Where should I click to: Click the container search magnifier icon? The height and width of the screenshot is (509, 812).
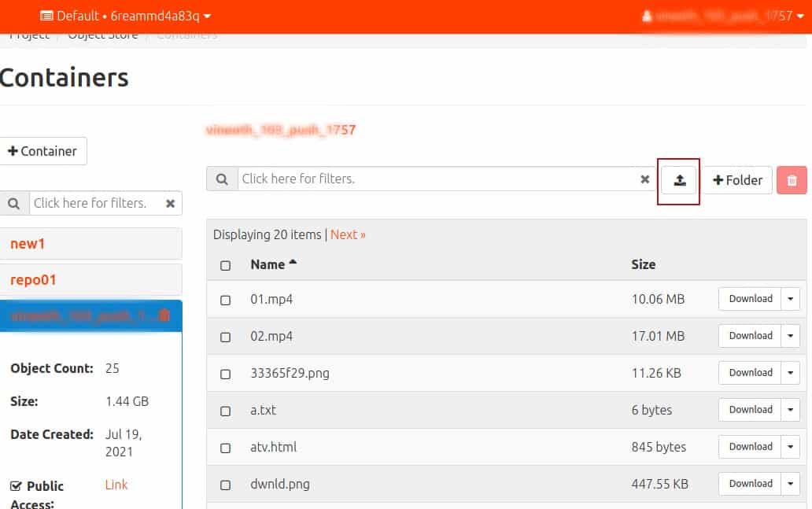[x=14, y=204]
